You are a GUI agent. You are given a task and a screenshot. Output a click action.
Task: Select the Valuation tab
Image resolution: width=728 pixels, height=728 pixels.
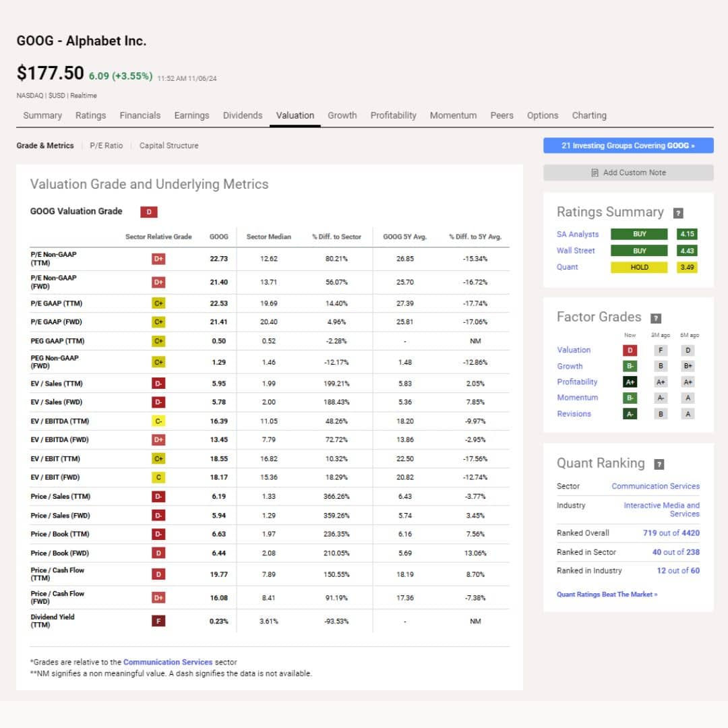click(295, 115)
